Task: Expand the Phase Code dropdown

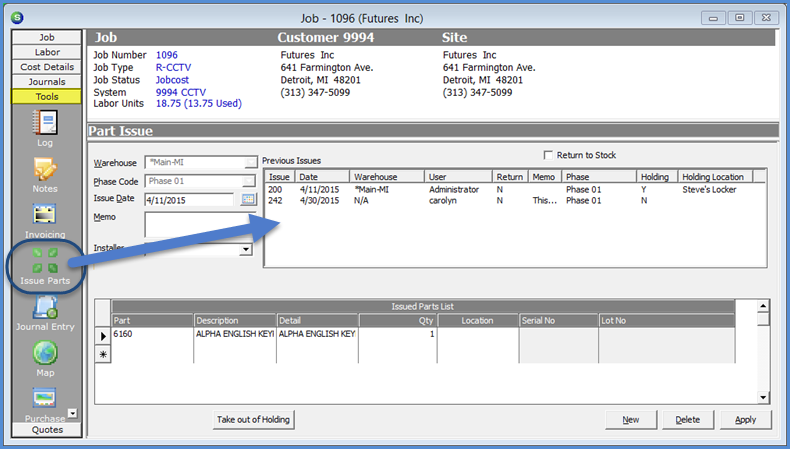Action: pyautogui.click(x=249, y=181)
